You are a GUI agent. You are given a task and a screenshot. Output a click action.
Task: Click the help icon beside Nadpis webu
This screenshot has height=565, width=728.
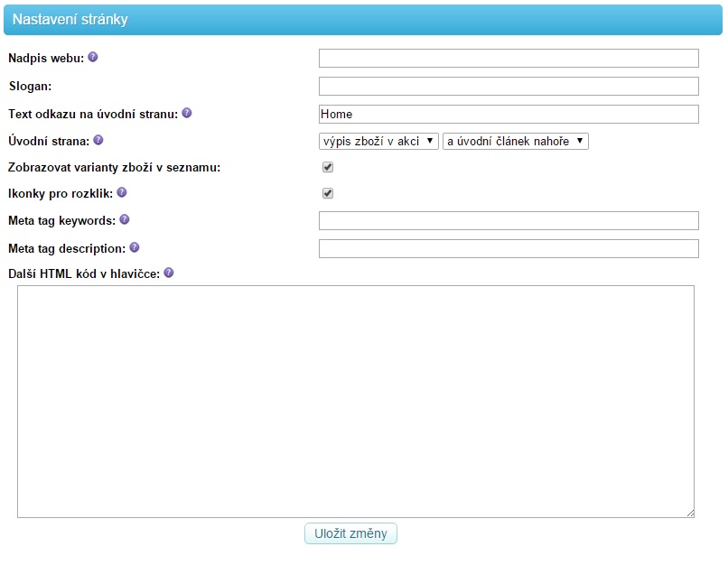[93, 58]
